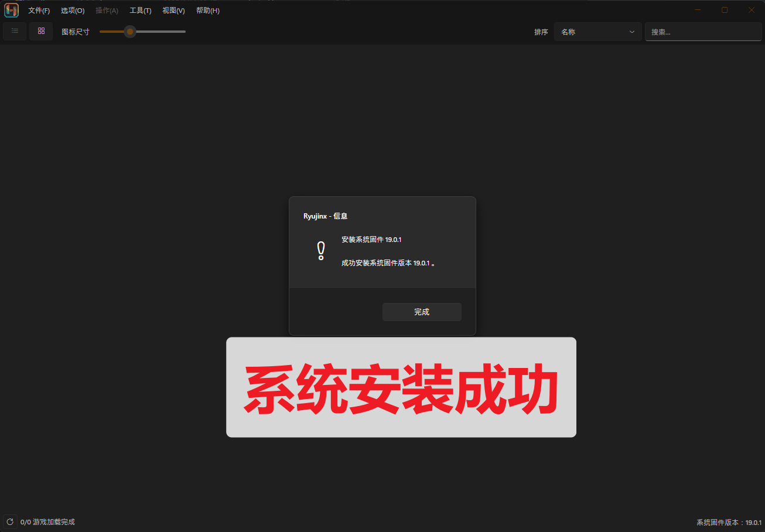
Task: Focus the 搜索... search field
Action: pyautogui.click(x=703, y=32)
